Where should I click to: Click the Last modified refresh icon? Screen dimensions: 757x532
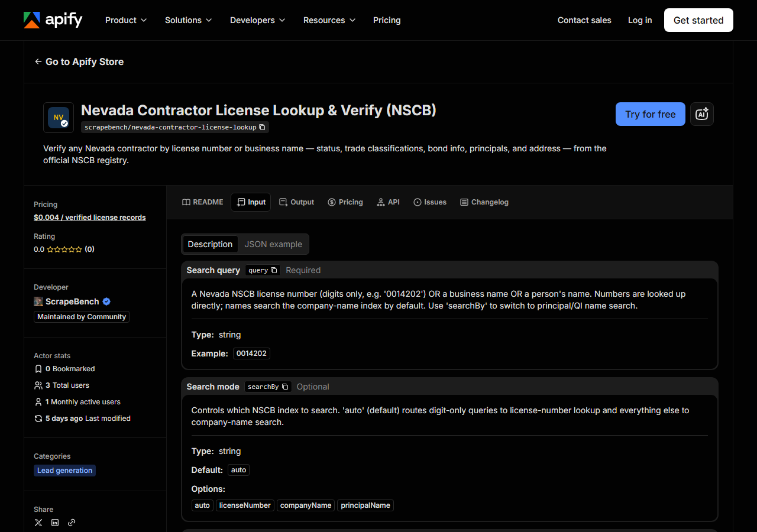click(38, 419)
